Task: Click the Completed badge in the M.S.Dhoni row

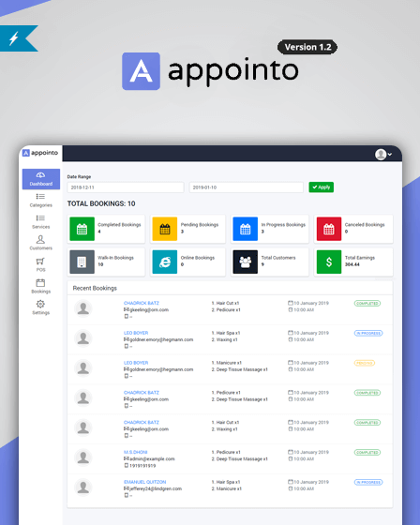Action: point(367,452)
